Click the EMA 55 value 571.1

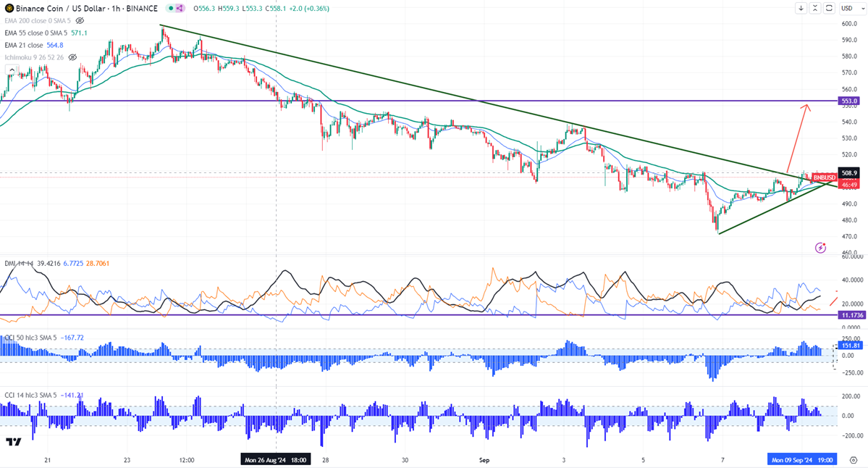pos(79,33)
